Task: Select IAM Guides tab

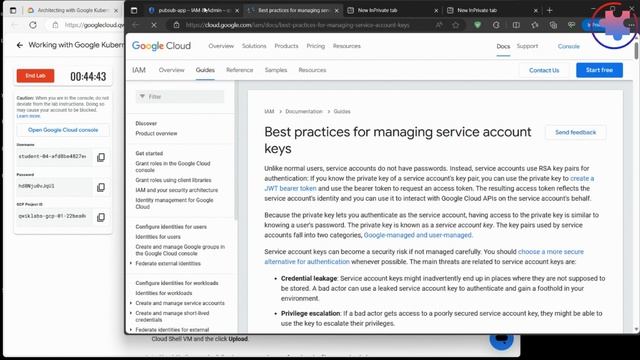Action: click(205, 70)
